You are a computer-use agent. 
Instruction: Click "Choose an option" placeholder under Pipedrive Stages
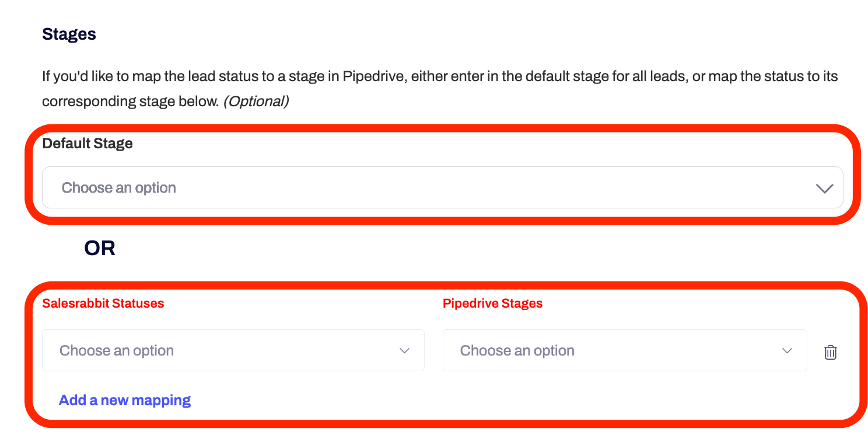(517, 351)
